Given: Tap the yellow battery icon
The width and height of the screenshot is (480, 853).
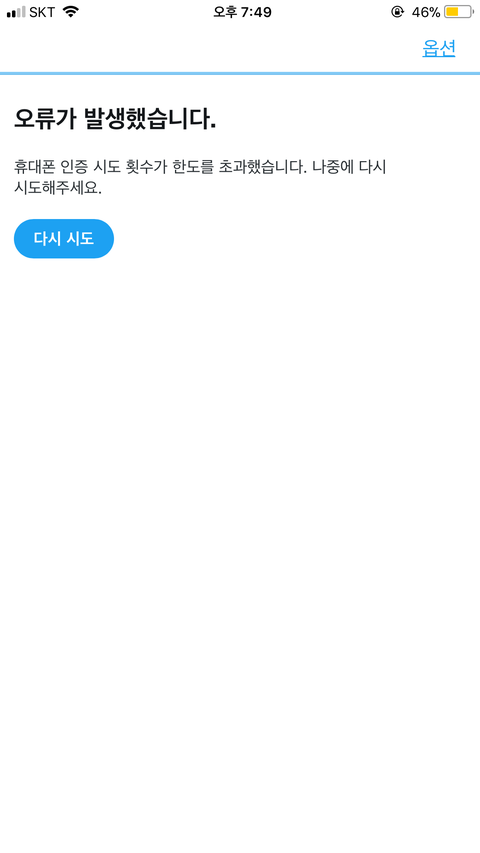Looking at the screenshot, I should [458, 11].
